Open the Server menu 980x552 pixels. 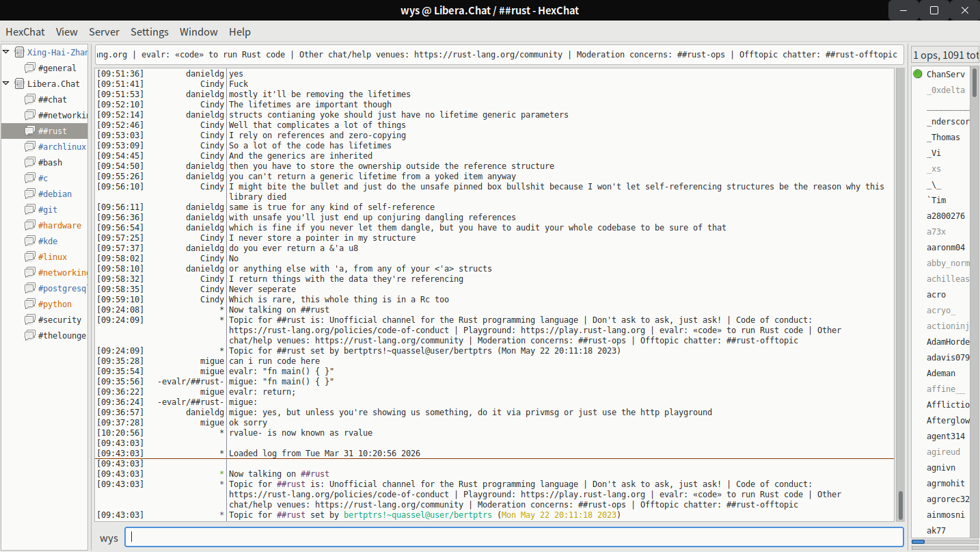point(104,31)
